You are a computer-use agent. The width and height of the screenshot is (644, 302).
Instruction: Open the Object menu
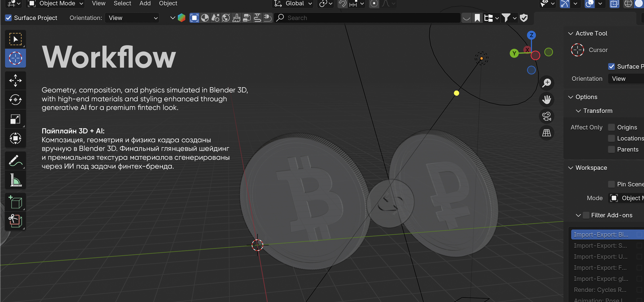pyautogui.click(x=168, y=3)
